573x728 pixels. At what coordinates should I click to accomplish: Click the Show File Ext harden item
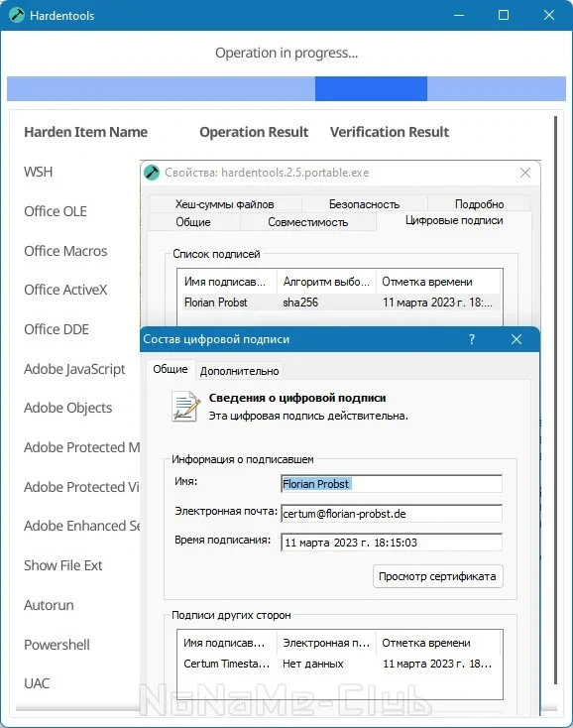(63, 565)
